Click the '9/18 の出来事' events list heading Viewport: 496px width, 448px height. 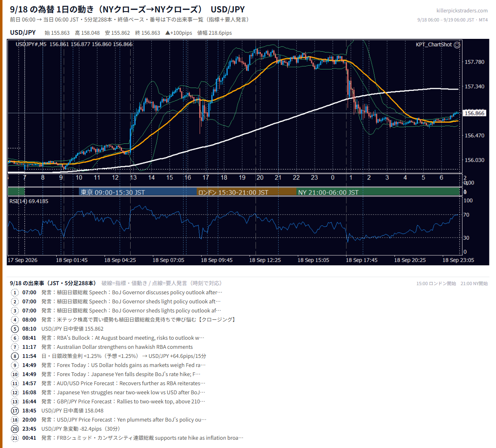tap(53, 284)
